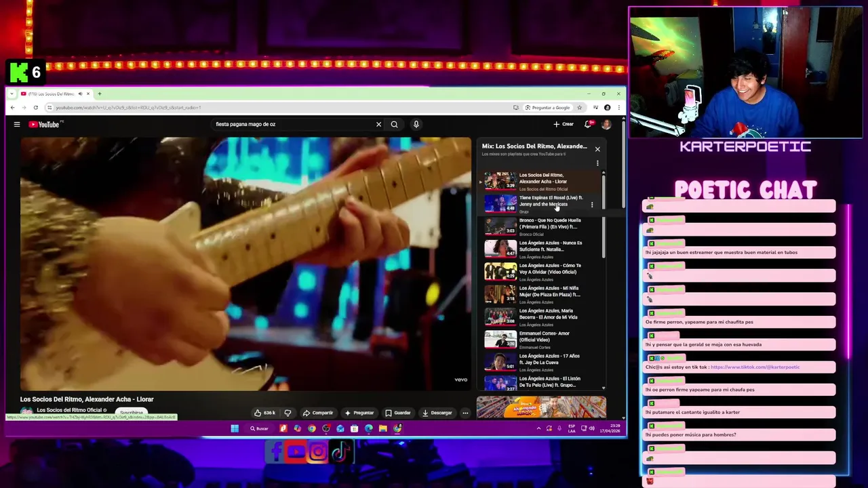Click the Instagram icon on stream overlay

tap(318, 451)
